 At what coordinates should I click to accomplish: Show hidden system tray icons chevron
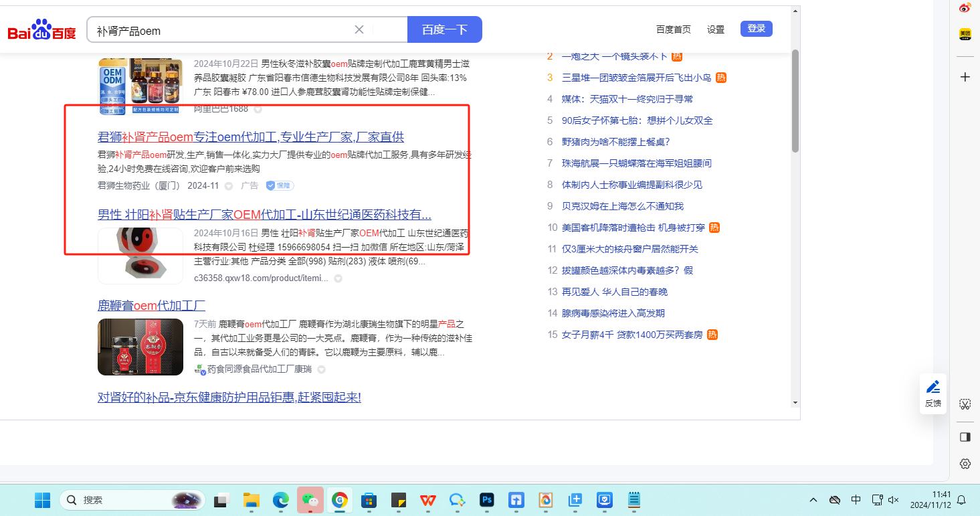point(813,500)
